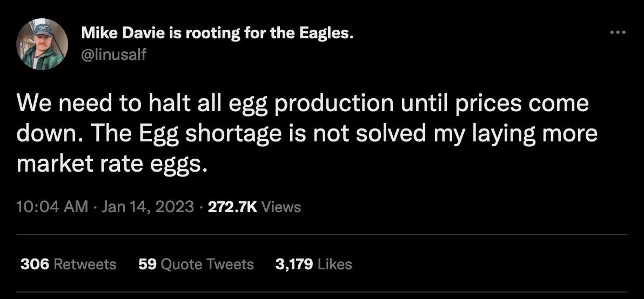The height and width of the screenshot is (299, 644).
Task: Open the 59 Quote Tweets list
Action: coord(196,264)
